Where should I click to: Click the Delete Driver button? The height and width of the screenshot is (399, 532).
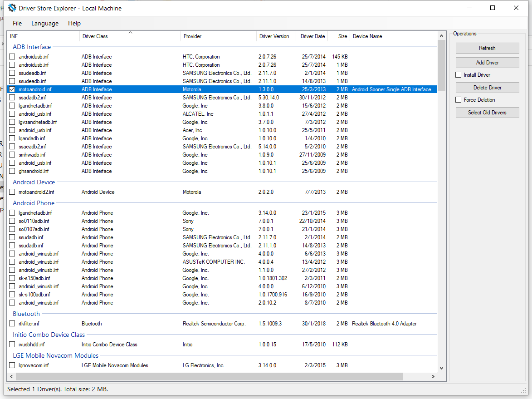pyautogui.click(x=487, y=88)
